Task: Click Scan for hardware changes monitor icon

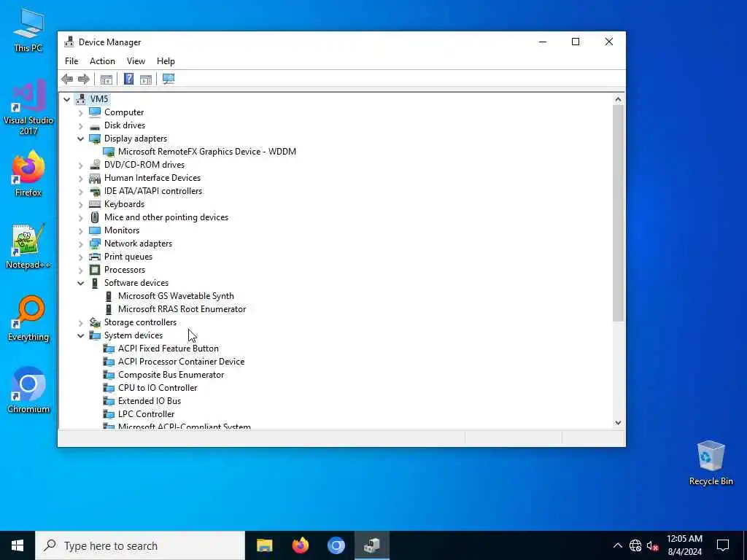Action: point(169,79)
